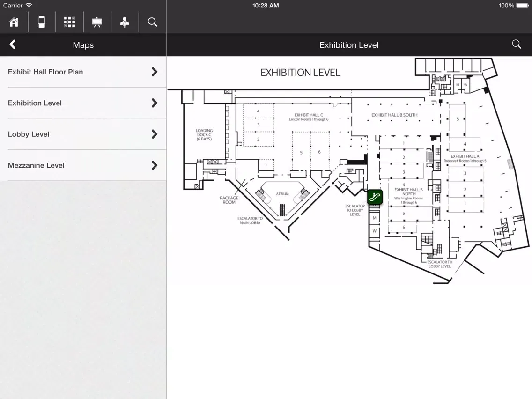This screenshot has width=532, height=399.
Task: Check the Wi-Fi status icon
Action: coord(29,6)
